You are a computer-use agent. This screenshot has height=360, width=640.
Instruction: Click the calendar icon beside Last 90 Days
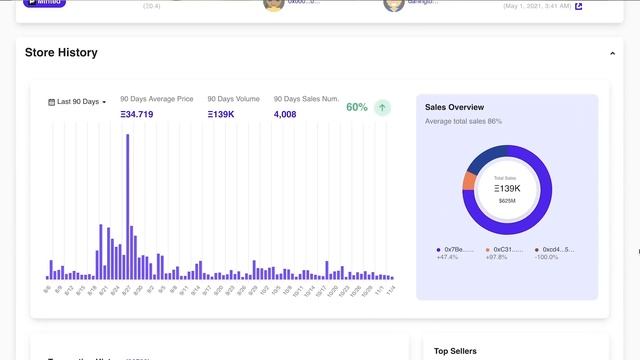51,102
